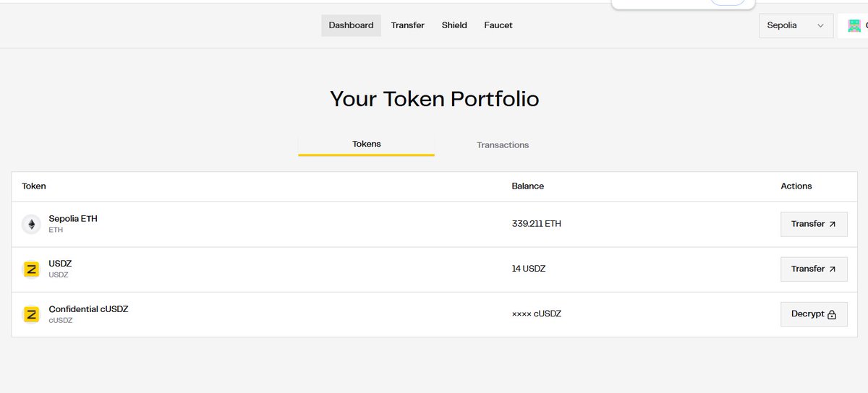Click the USDZ token name
Screen dimensions: 868x393
tap(60, 264)
